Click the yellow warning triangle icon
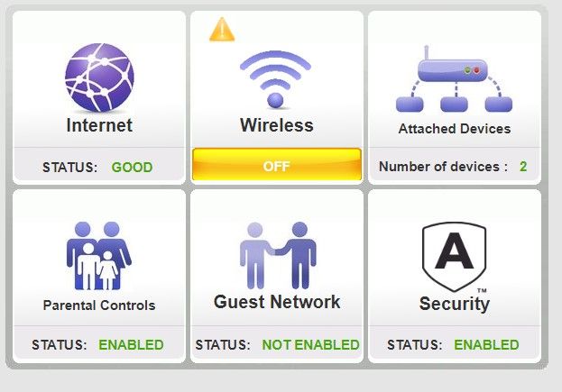562x392 pixels. (222, 30)
